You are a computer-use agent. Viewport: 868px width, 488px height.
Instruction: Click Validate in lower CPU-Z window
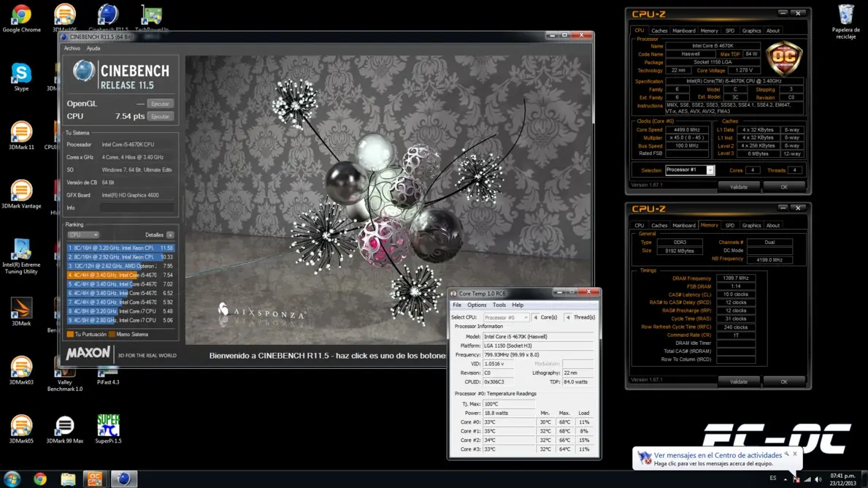(x=739, y=381)
